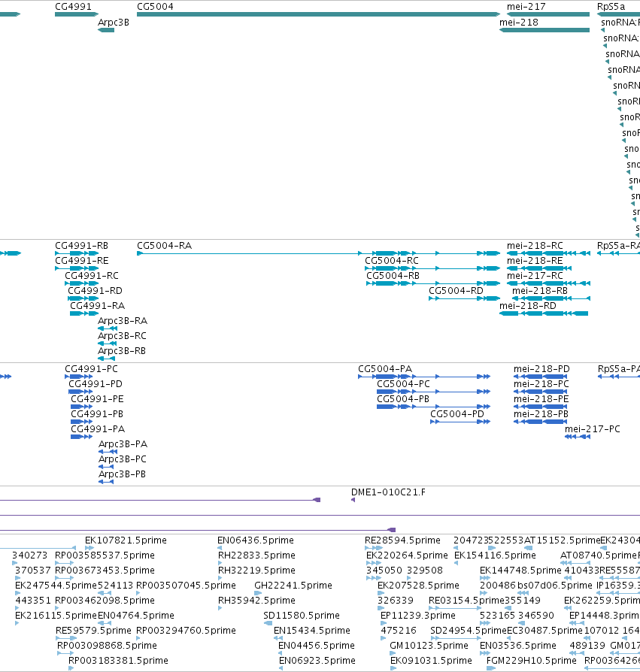Select the mei-218 gene label
The image size is (640, 672).
click(x=519, y=23)
